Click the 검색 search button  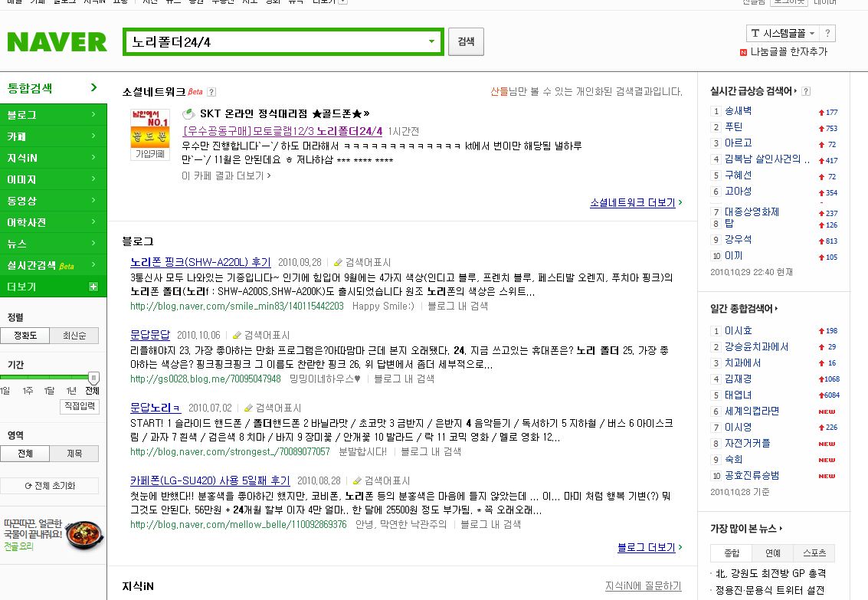[466, 41]
